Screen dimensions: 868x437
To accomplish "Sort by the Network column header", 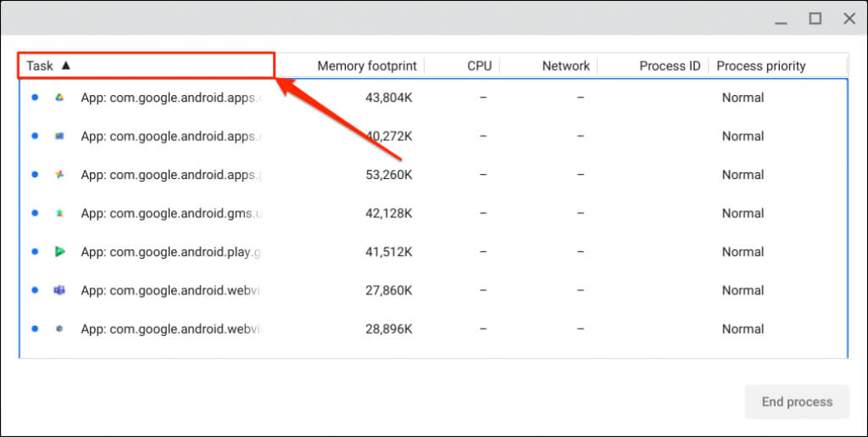I will point(565,65).
